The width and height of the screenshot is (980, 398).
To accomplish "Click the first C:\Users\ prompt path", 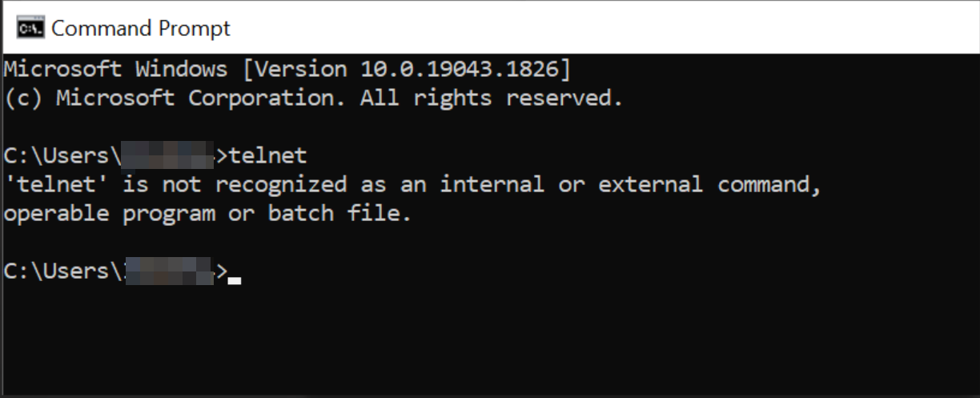I will tap(62, 155).
